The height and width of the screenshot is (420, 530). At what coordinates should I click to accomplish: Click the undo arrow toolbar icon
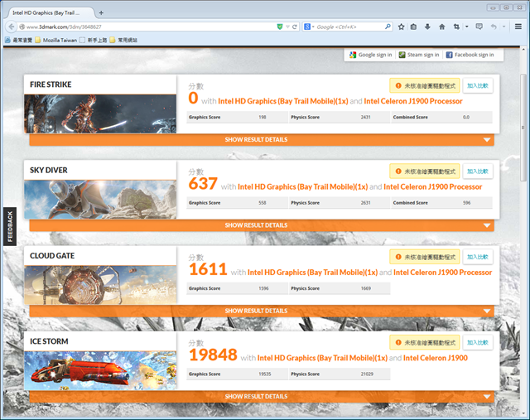[x=494, y=27]
